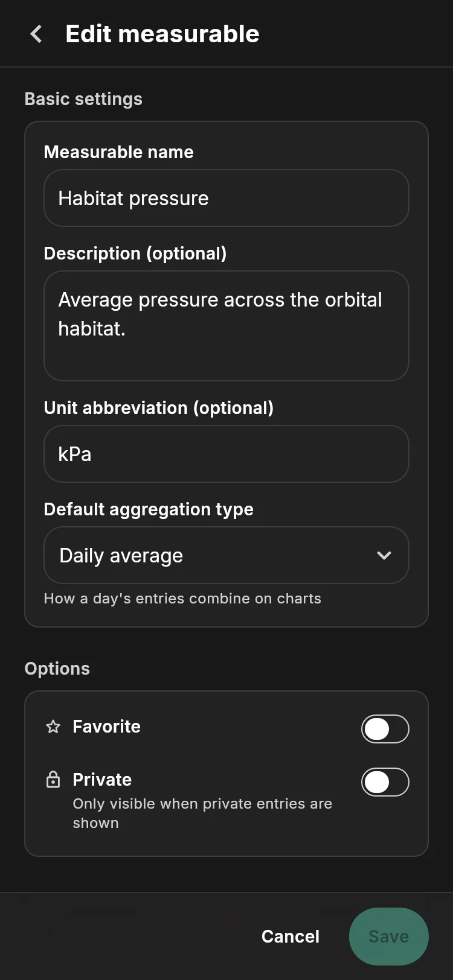Click the Measurable name input field

pos(226,198)
